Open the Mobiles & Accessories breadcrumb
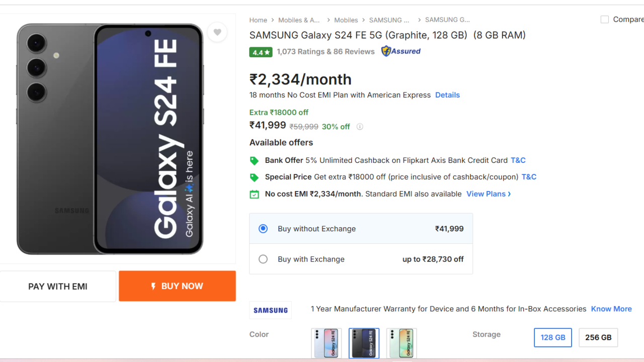The width and height of the screenshot is (644, 362). pyautogui.click(x=299, y=20)
